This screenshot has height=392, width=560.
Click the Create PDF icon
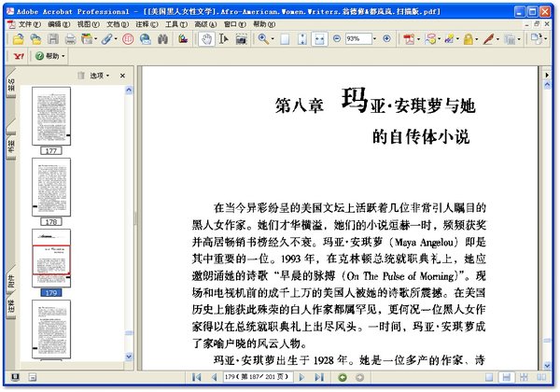click(409, 38)
